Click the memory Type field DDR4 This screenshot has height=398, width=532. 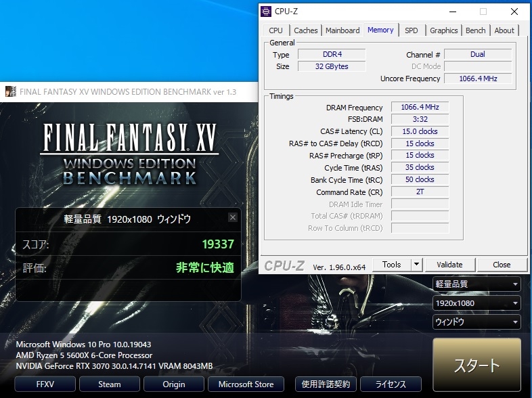coord(332,54)
